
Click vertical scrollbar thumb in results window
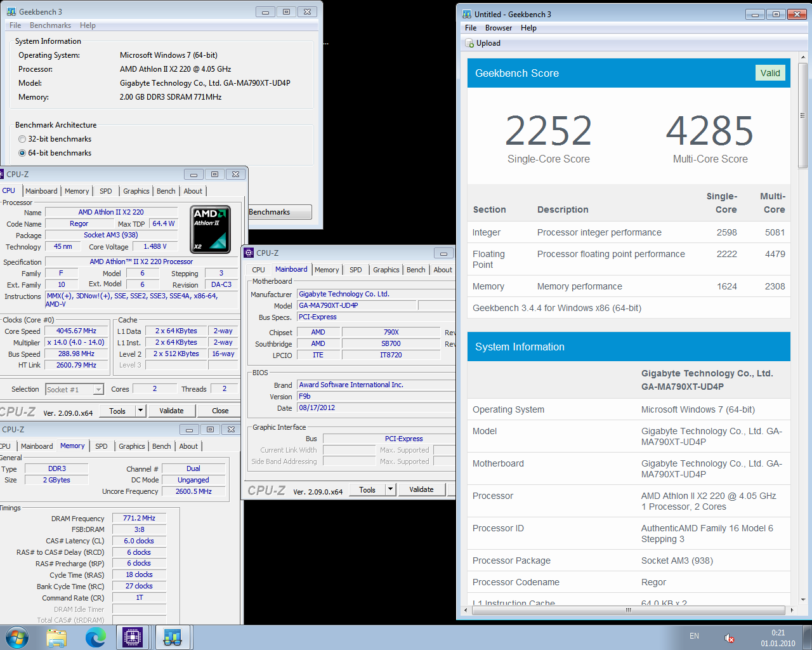tap(802, 116)
